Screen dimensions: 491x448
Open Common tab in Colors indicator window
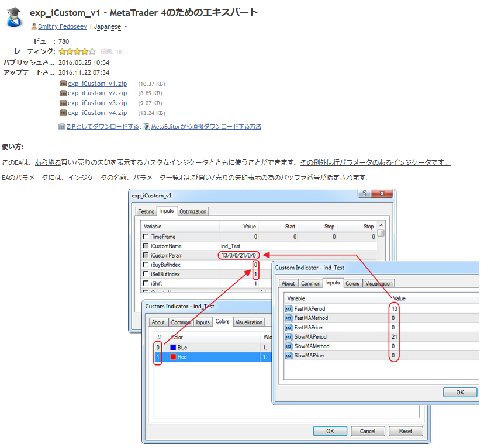pyautogui.click(x=181, y=322)
